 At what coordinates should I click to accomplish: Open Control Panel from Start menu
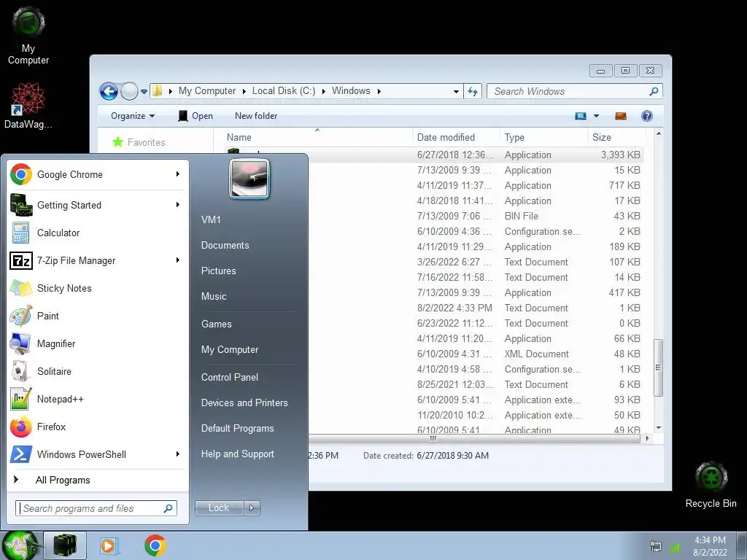(230, 377)
